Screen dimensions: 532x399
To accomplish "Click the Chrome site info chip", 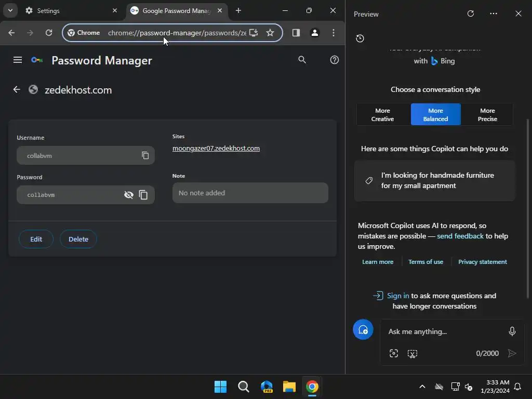I will 84,33.
